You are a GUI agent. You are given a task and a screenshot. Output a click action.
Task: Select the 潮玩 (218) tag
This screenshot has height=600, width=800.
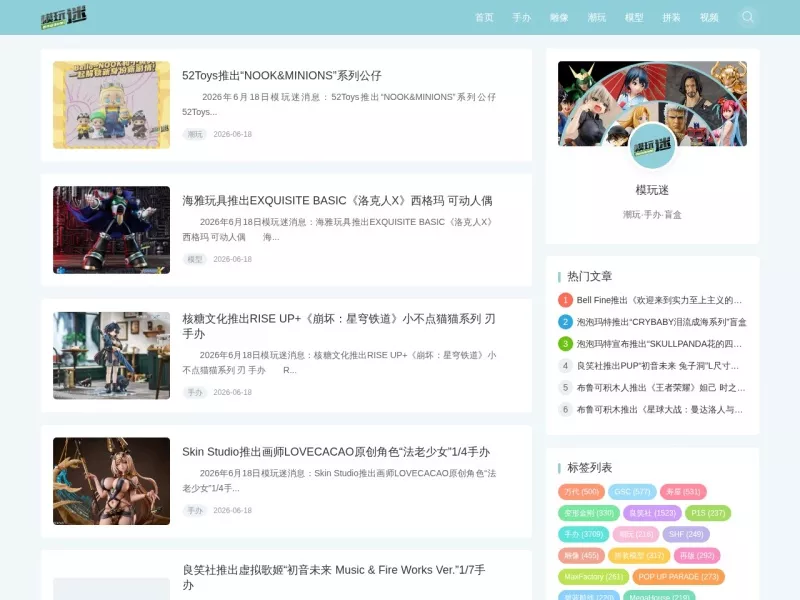point(636,535)
